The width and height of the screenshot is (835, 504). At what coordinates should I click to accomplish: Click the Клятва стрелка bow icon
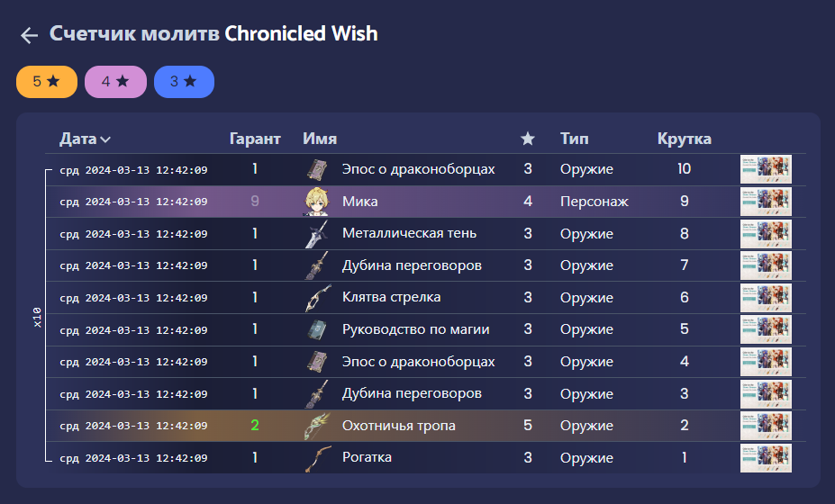pos(317,298)
